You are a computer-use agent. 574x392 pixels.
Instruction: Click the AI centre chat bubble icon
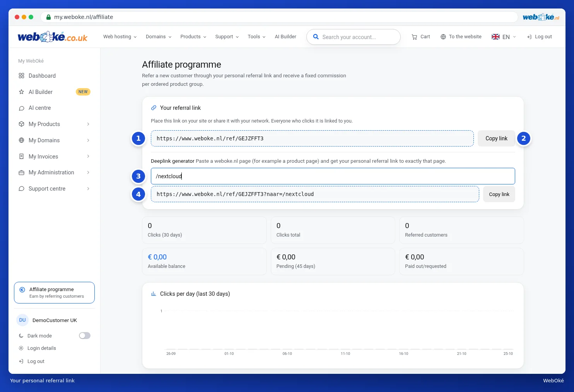tap(22, 108)
